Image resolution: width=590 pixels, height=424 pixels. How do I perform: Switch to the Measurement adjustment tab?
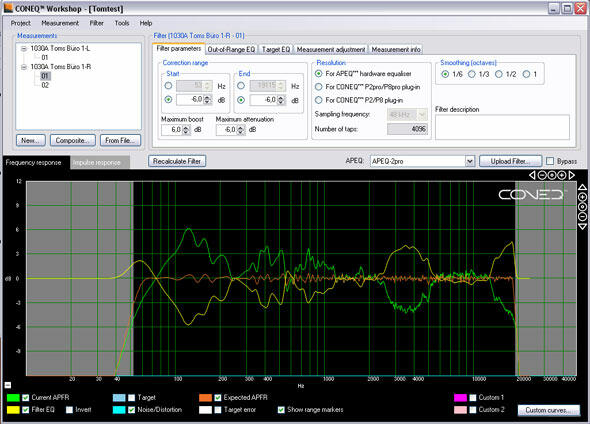coord(331,50)
